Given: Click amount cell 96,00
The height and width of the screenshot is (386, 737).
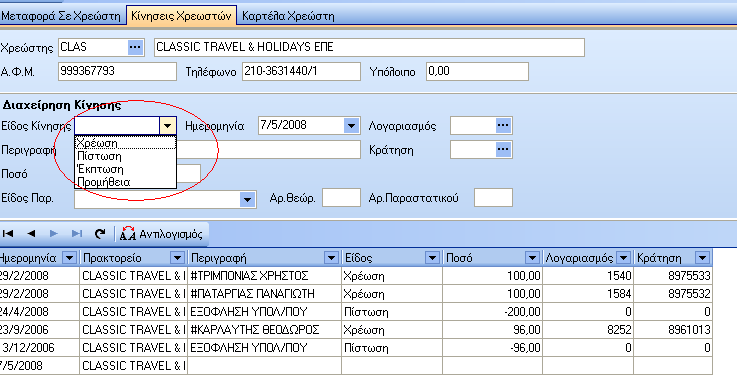Looking at the screenshot, I should pos(492,330).
